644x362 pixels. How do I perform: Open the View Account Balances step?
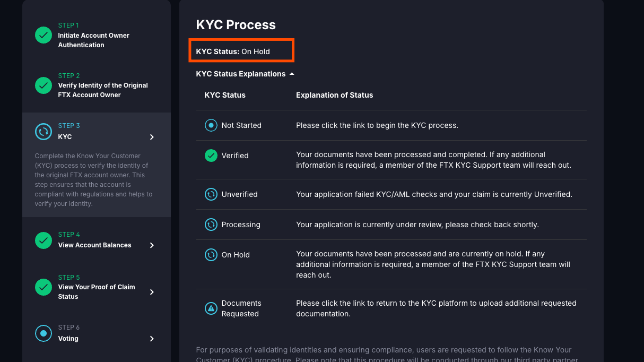pos(94,245)
